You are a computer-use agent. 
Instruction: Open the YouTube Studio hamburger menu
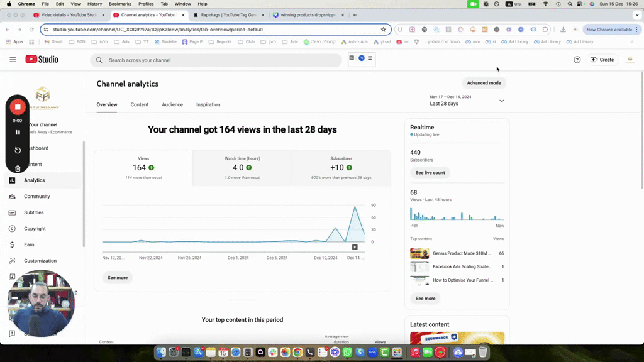tap(13, 60)
